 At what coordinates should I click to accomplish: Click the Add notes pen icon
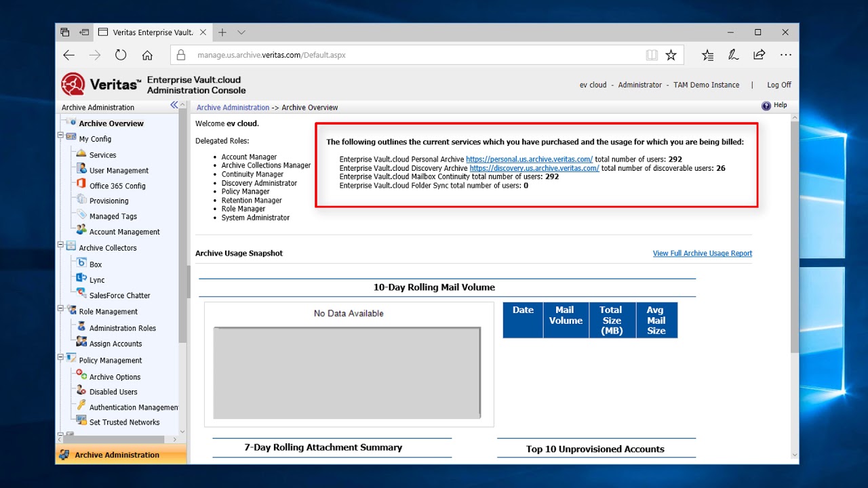point(733,55)
